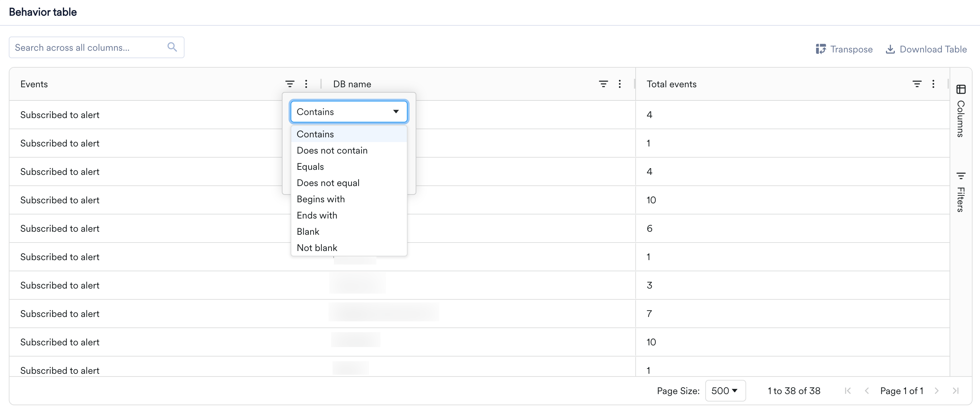980x412 pixels.
Task: Click the Behavior table heading
Action: tap(43, 12)
